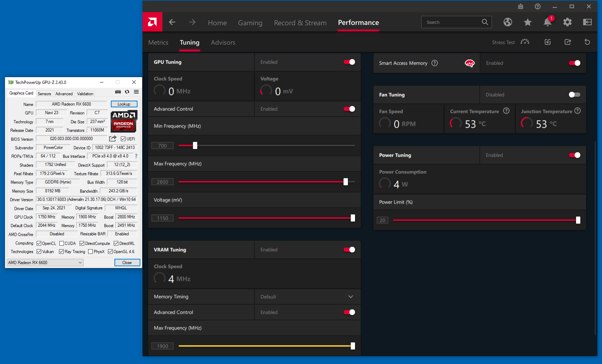Toggle VRAM Tuning switch
Screen dimensions: 602x364
(349, 250)
